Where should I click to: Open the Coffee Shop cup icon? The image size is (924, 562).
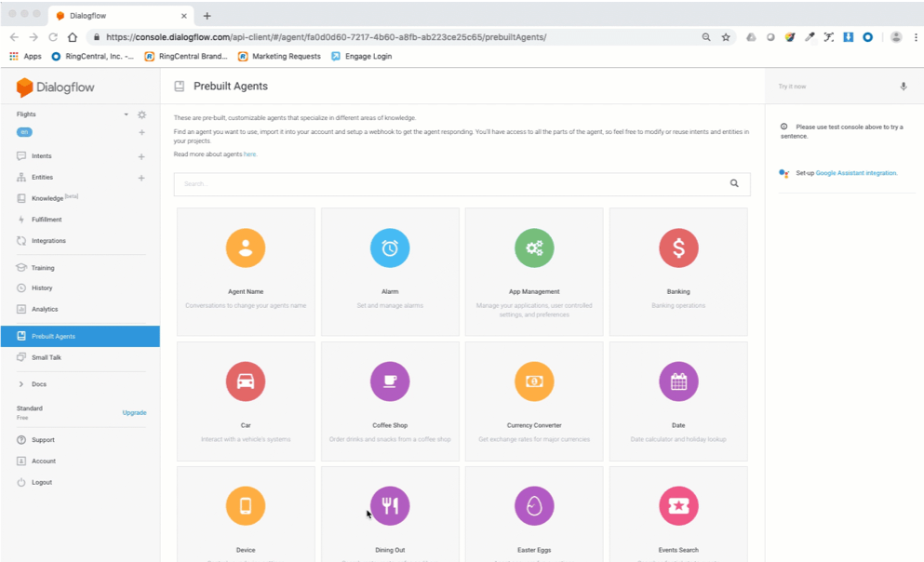(x=390, y=381)
